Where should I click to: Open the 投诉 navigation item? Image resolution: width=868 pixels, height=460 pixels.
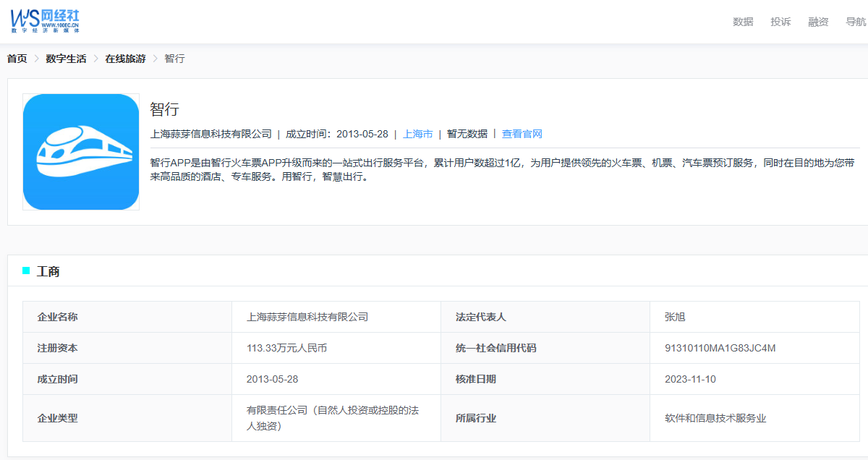pyautogui.click(x=780, y=22)
